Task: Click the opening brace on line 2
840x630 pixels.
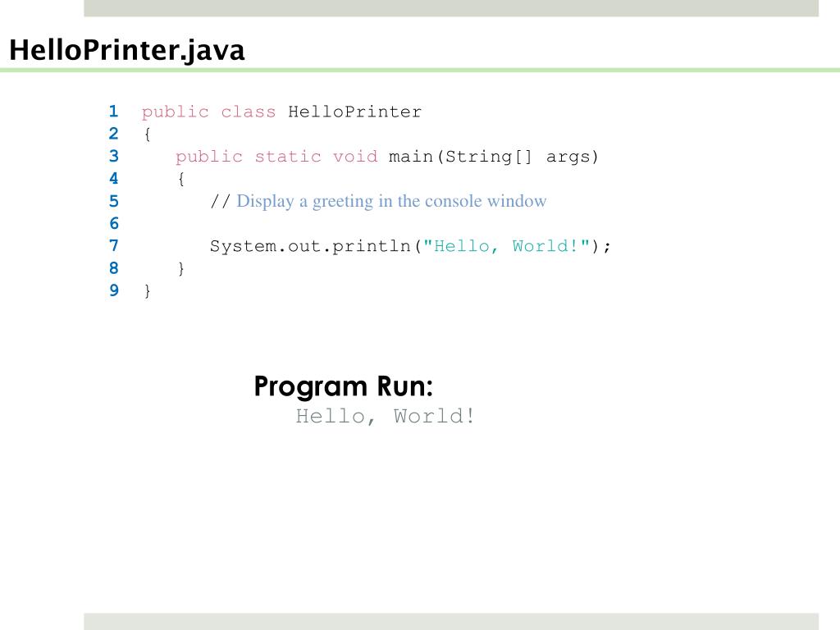Action: tap(148, 134)
